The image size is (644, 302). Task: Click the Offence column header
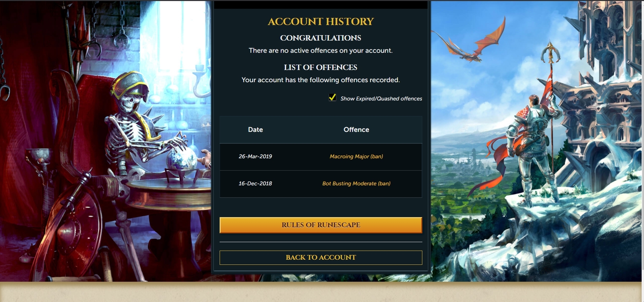pos(356,130)
